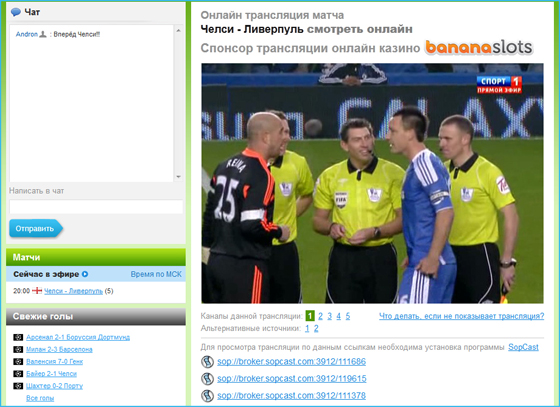Click the chat scrollbar down arrow

178,177
